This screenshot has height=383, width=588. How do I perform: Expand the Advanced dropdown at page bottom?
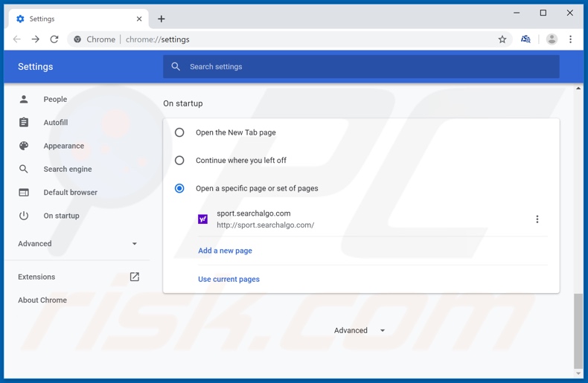click(359, 330)
